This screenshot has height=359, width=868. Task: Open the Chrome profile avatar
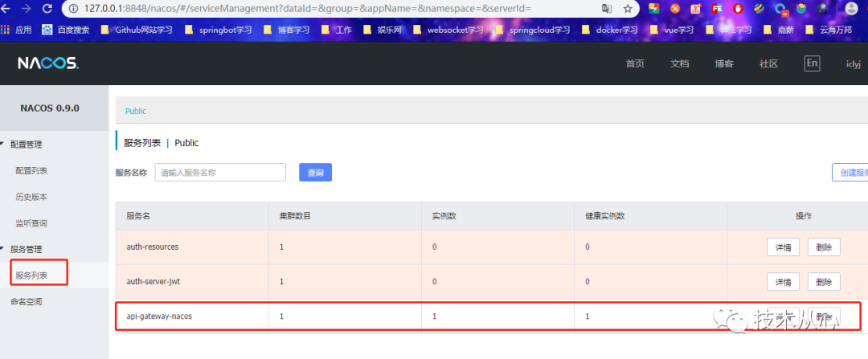pyautogui.click(x=851, y=8)
